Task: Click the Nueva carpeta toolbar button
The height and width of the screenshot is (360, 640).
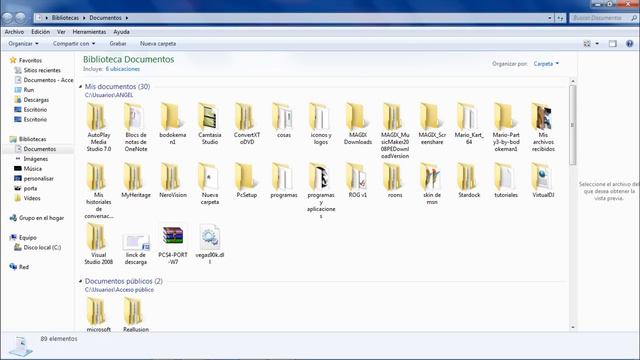Action: [x=158, y=43]
